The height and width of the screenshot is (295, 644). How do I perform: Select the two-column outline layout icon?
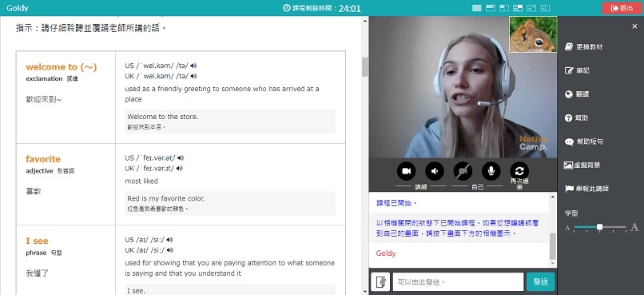tap(545, 8)
